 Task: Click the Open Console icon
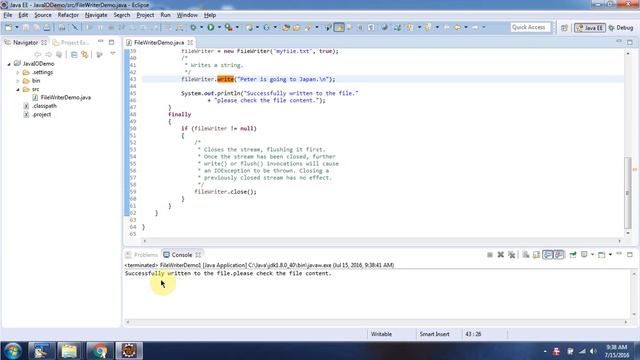[x=601, y=255]
